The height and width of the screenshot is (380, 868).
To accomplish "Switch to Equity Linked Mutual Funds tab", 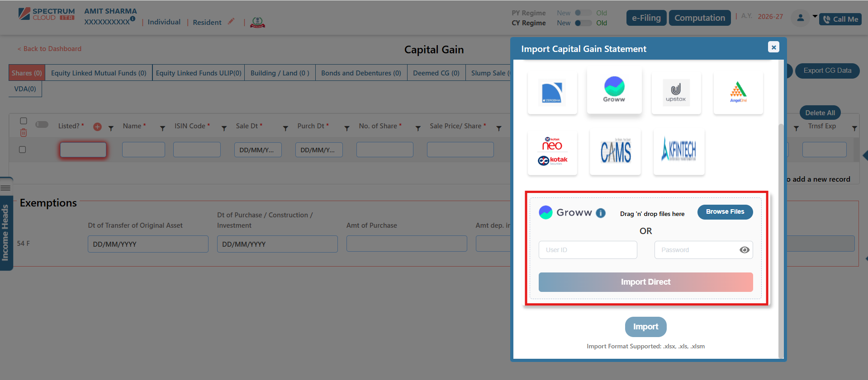I will click(99, 73).
